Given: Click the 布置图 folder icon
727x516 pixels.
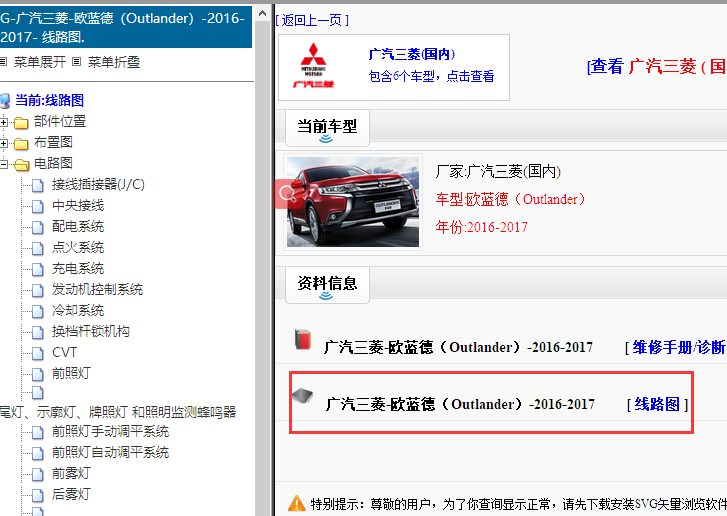Looking at the screenshot, I should pos(21,144).
